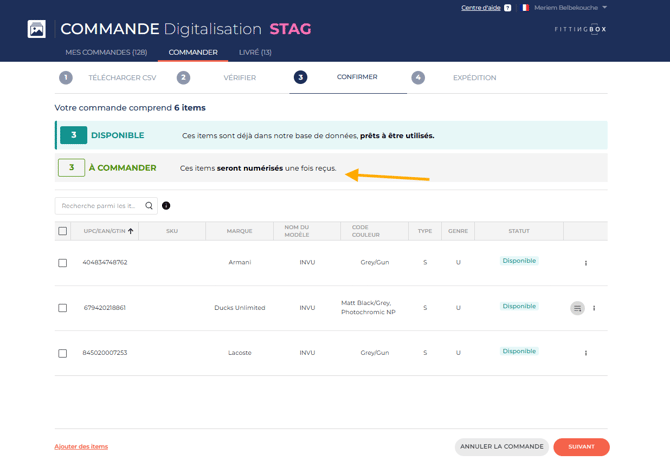Open the three-dot menu for Ducks Unlimited row
The height and width of the screenshot is (461, 670).
click(x=594, y=308)
